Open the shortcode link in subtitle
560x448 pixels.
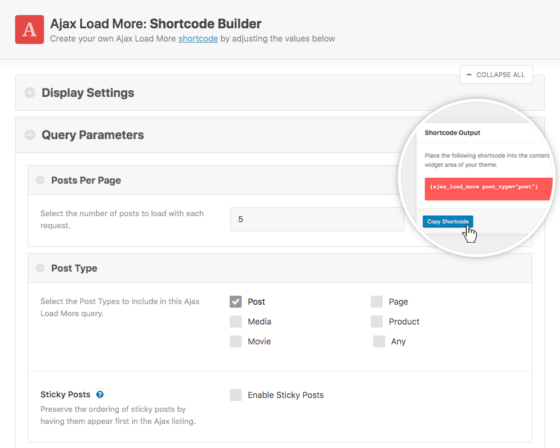point(198,39)
